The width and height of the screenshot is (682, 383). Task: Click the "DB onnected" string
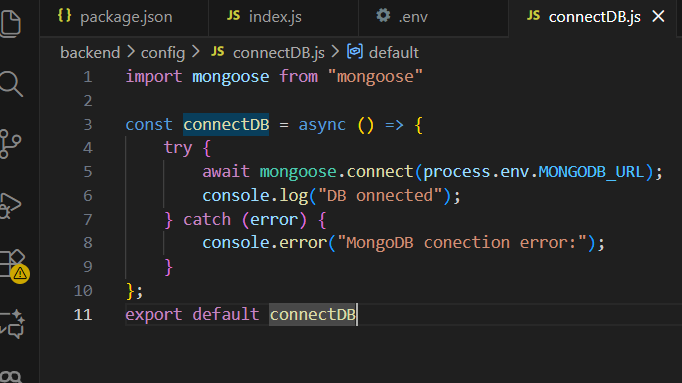click(x=380, y=196)
